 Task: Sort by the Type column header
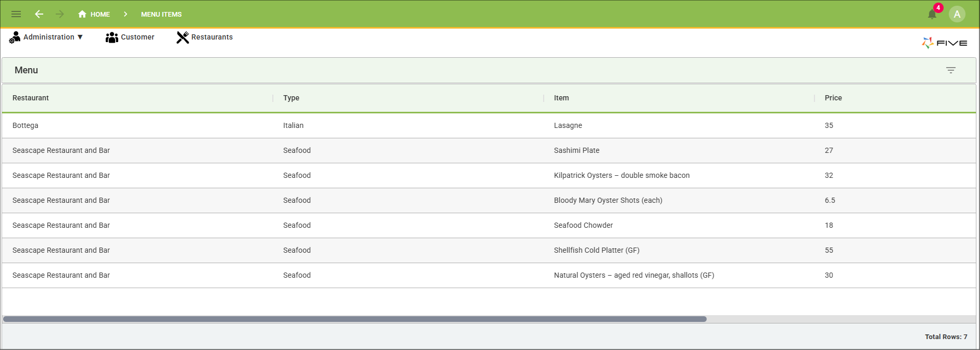click(291, 98)
